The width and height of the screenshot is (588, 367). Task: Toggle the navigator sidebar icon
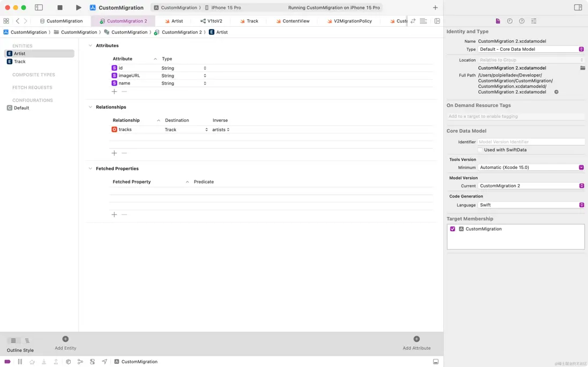(39, 7)
